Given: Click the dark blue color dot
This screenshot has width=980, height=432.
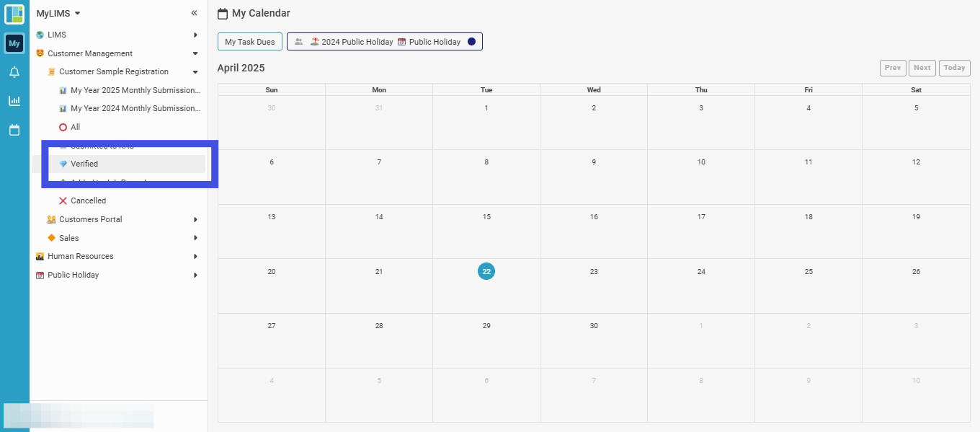Looking at the screenshot, I should (x=471, y=42).
